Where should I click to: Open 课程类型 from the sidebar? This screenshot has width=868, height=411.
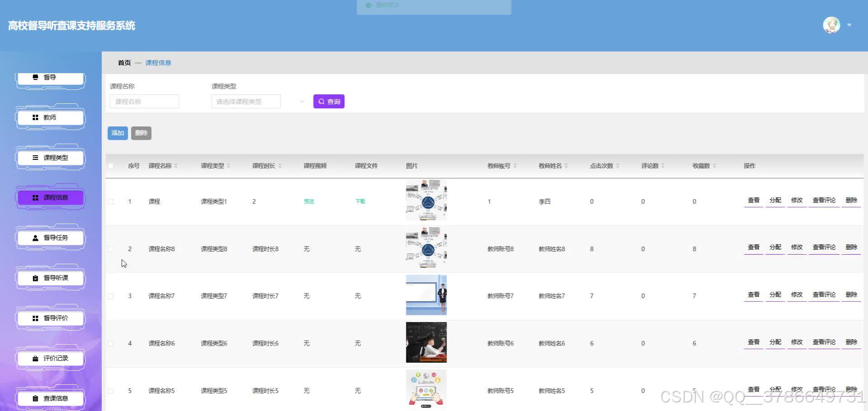tap(50, 157)
